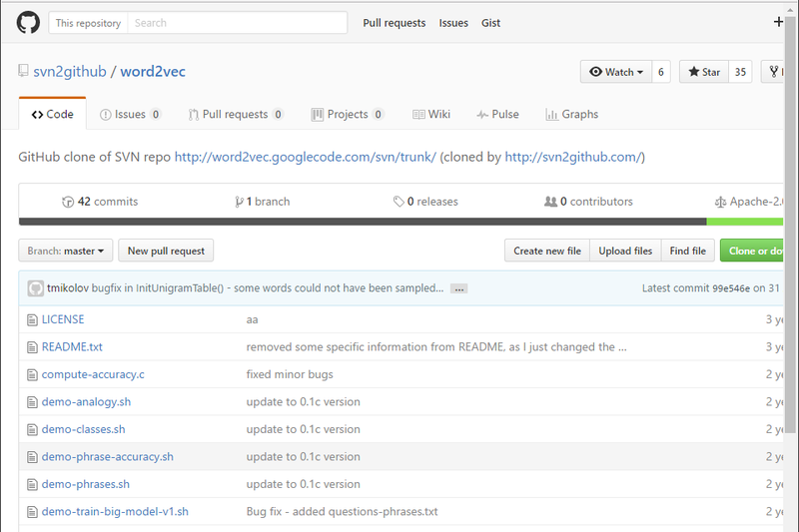Open the 'bugfix in InitUnigramTable()' commit message
Screen dimensions: 799x532
point(268,288)
